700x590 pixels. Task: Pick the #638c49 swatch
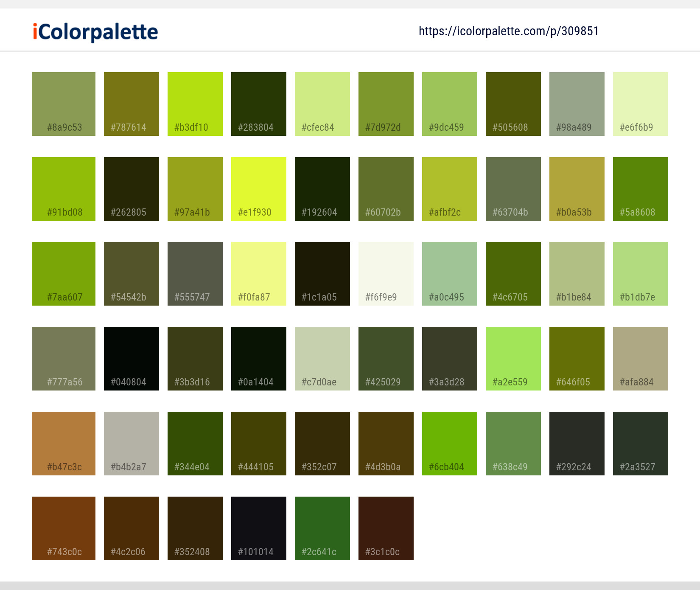(513, 444)
